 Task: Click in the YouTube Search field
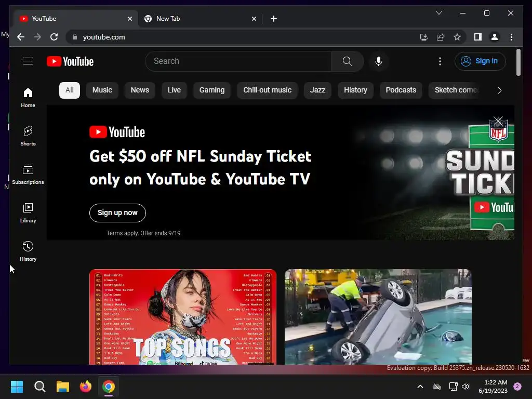(x=238, y=61)
